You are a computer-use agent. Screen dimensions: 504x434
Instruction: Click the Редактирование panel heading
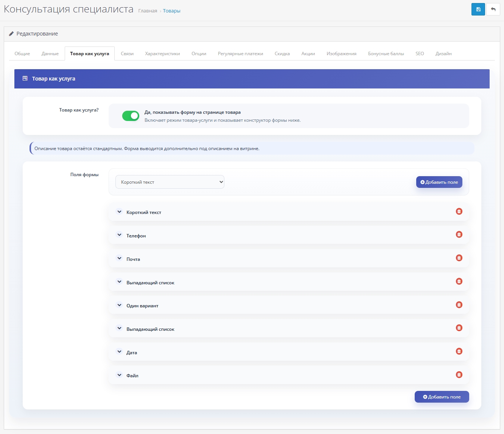coord(37,34)
